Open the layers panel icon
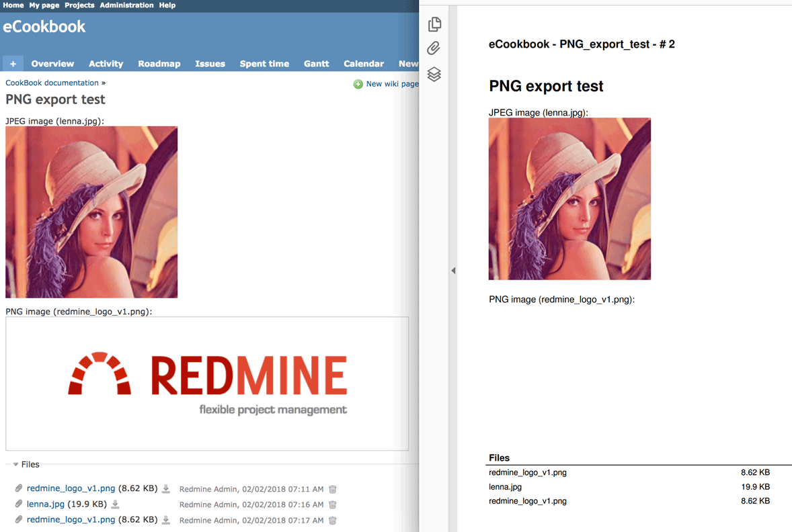792x532 pixels. [434, 74]
